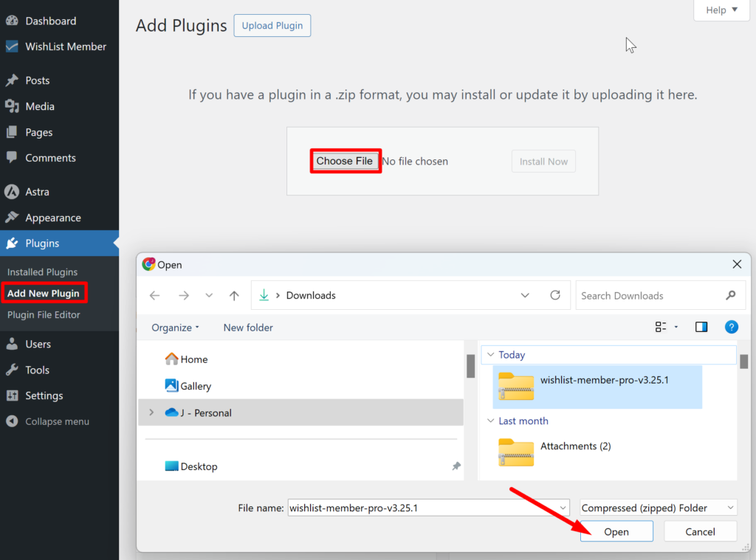Click the Install Now button
The height and width of the screenshot is (560, 756).
(x=543, y=162)
